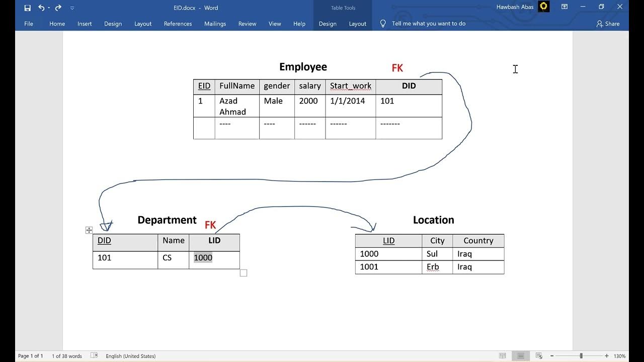Image resolution: width=644 pixels, height=362 pixels.
Task: Switch to the Home tab
Action: pyautogui.click(x=57, y=24)
